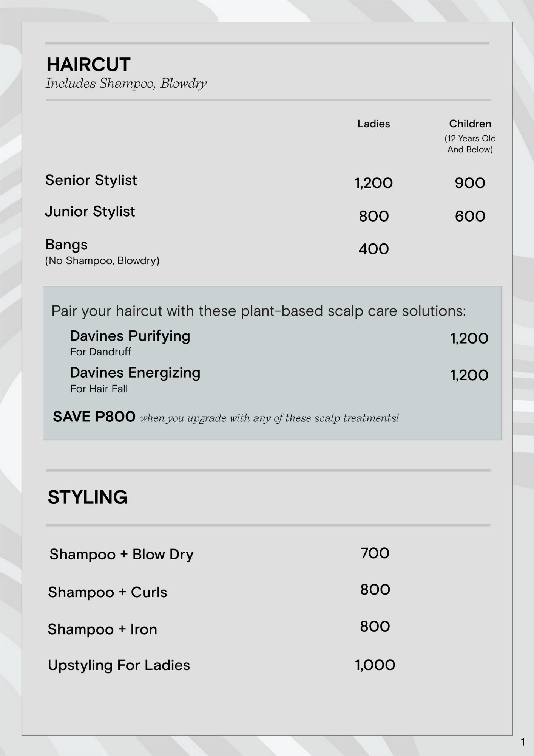Image resolution: width=534 pixels, height=756 pixels.
Task: Click Davines Energizing scalp treatment
Action: [135, 373]
